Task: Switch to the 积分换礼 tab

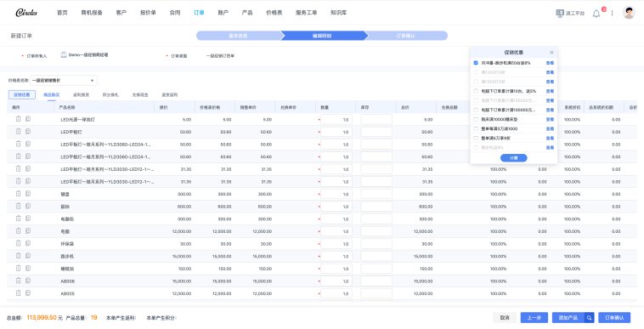Action: (110, 95)
